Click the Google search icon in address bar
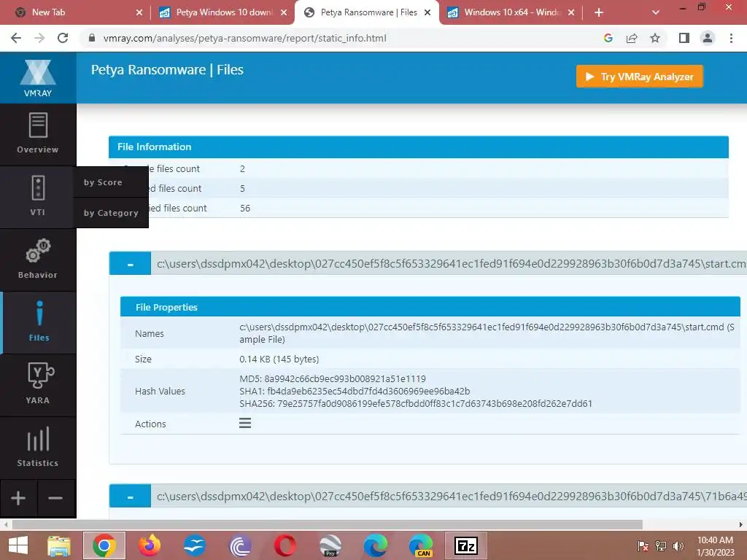Screen dimensions: 747x560 (608, 38)
